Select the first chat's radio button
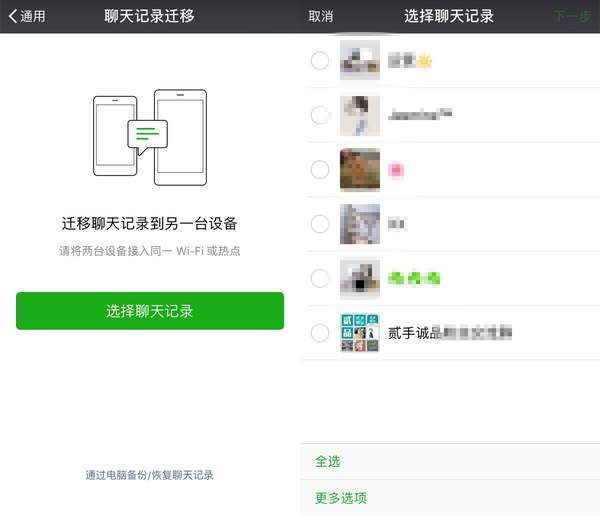600x516 pixels. coord(320,61)
